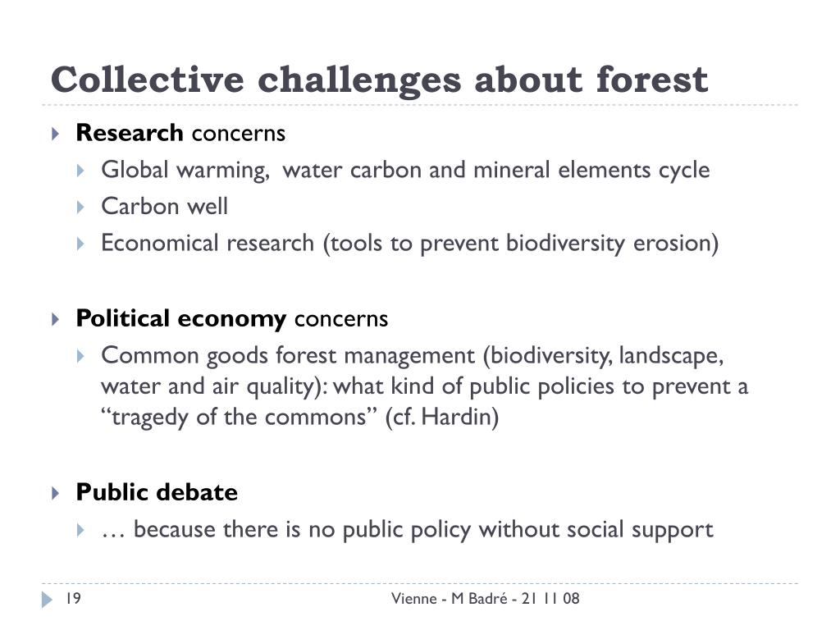The width and height of the screenshot is (840, 630).
Task: Click the arrow bullet before Common goods forest
Action: (x=80, y=356)
